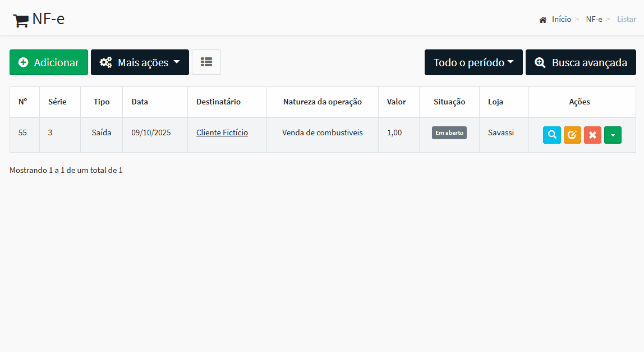
Task: Click the shopping cart icon next to NF-e title
Action: (x=20, y=19)
